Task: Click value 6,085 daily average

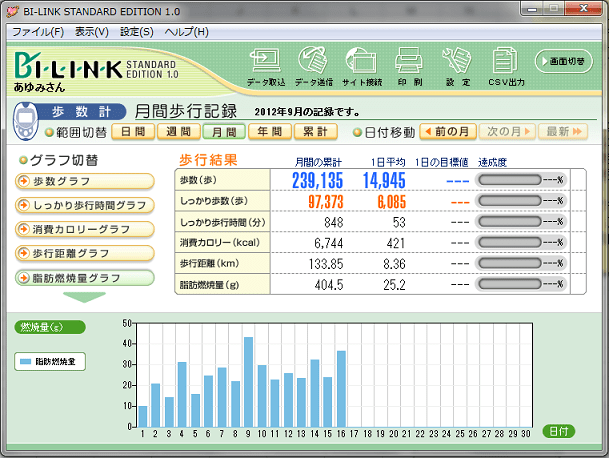Action: coord(392,202)
